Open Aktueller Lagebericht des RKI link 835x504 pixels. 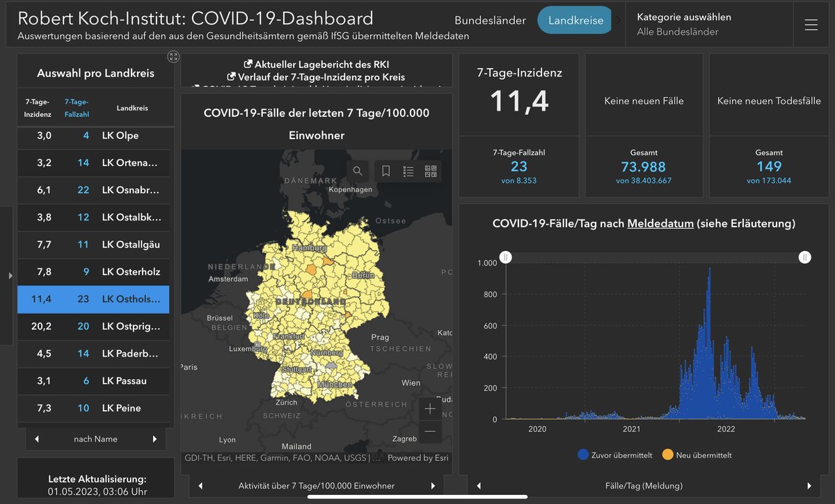point(317,64)
